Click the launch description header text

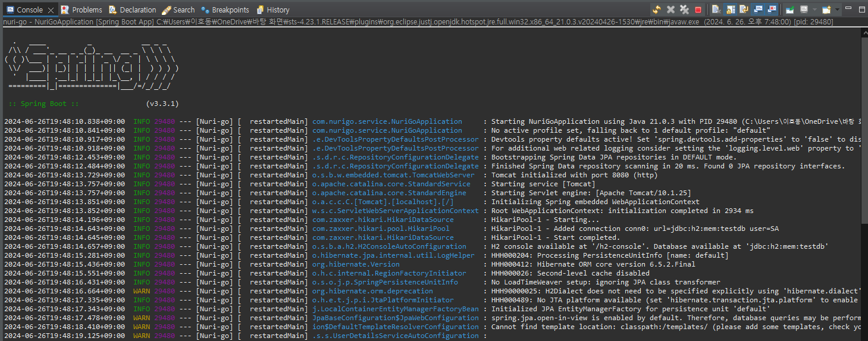418,21
